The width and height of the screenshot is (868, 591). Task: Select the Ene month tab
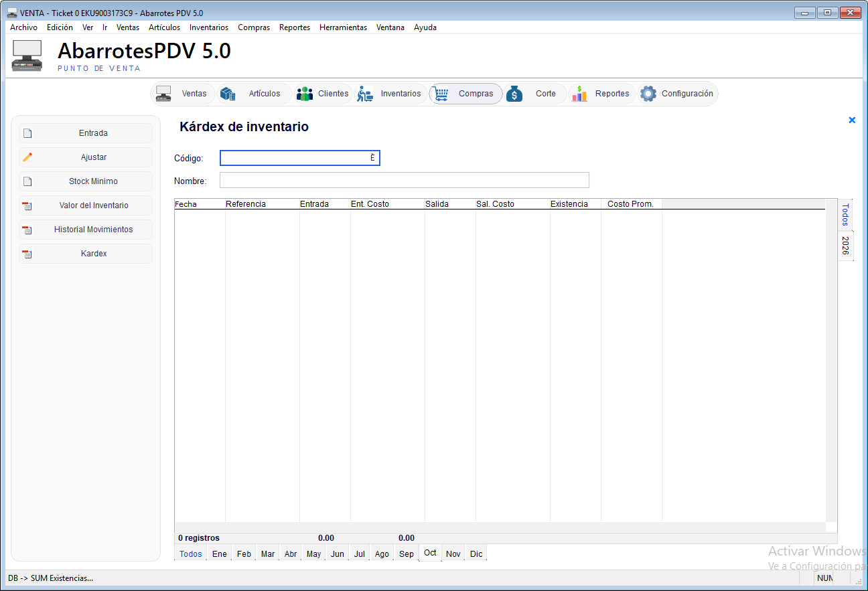[x=220, y=554]
